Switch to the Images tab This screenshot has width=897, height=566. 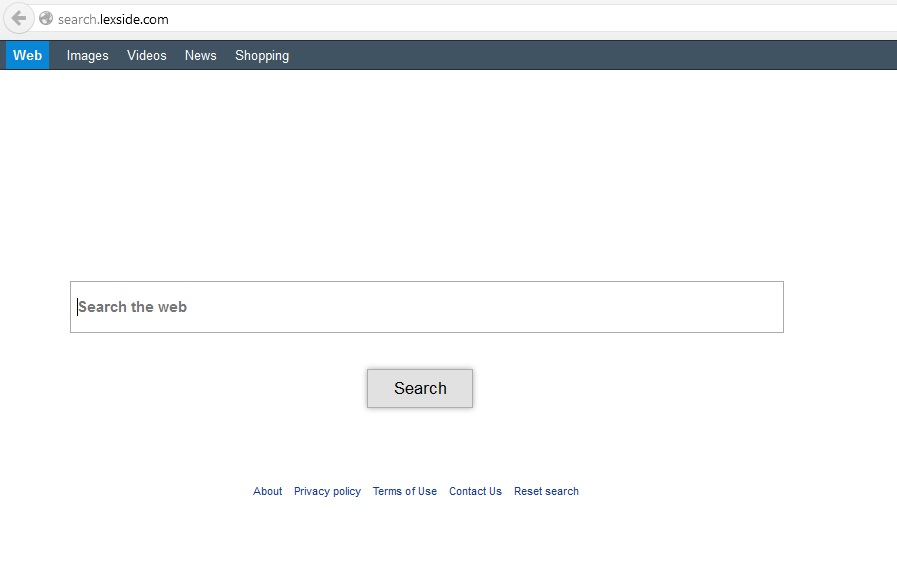[88, 56]
